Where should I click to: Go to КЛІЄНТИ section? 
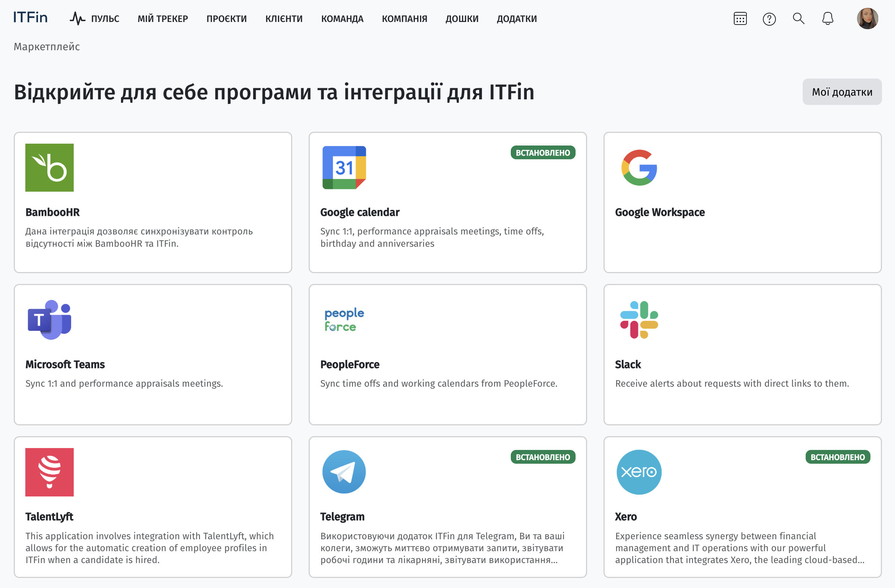pos(284,19)
